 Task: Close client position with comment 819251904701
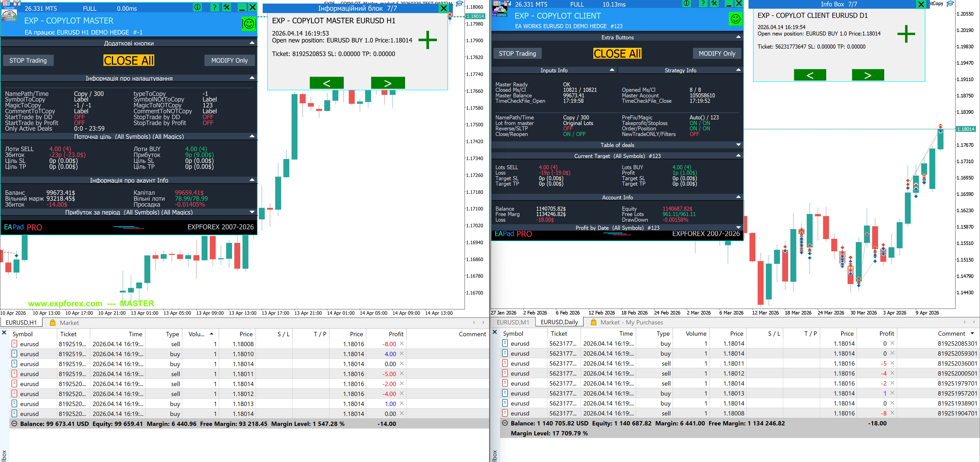[x=892, y=413]
